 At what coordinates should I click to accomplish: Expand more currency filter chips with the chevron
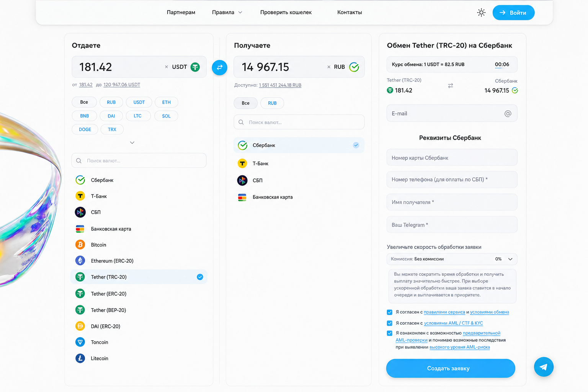[x=132, y=142]
